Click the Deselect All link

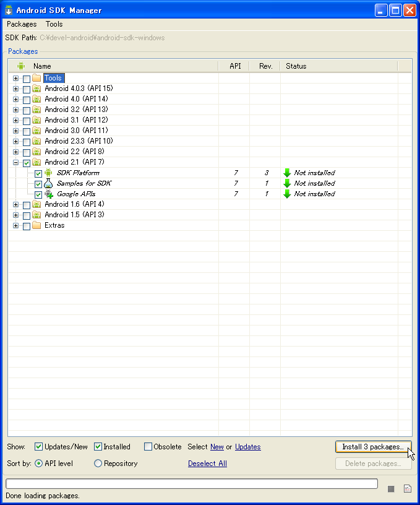click(208, 464)
